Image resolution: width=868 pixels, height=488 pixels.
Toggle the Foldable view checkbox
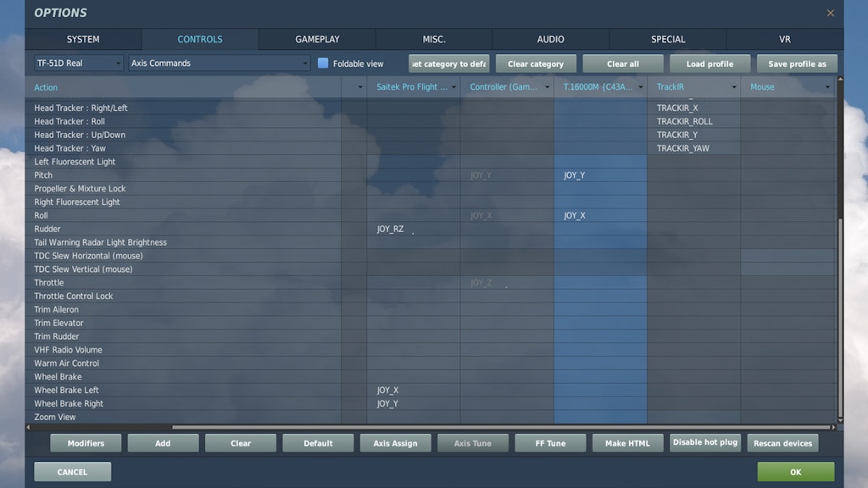pyautogui.click(x=323, y=64)
